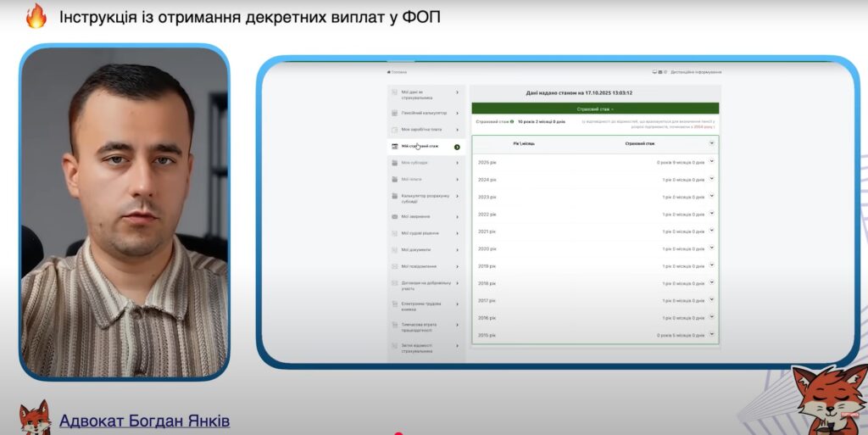Viewport: 868px width, 435px height.
Task: Click the icon beside Мої пільги
Action: point(395,179)
